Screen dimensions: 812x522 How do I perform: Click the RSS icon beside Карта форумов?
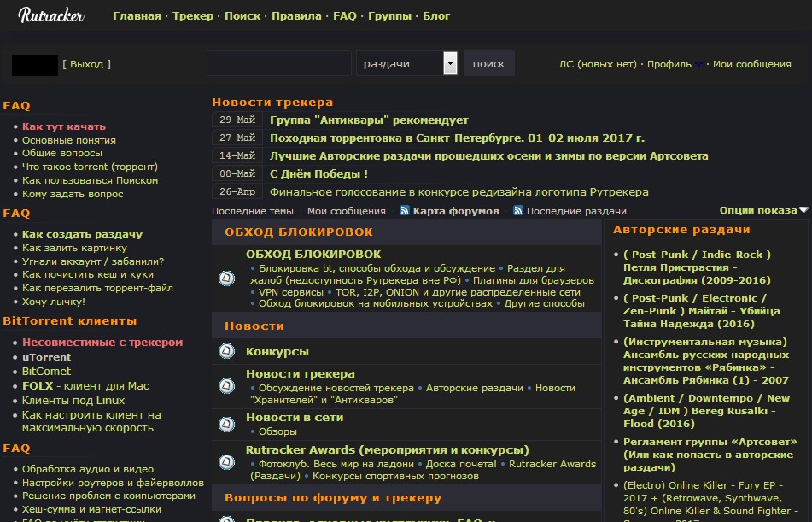404,210
